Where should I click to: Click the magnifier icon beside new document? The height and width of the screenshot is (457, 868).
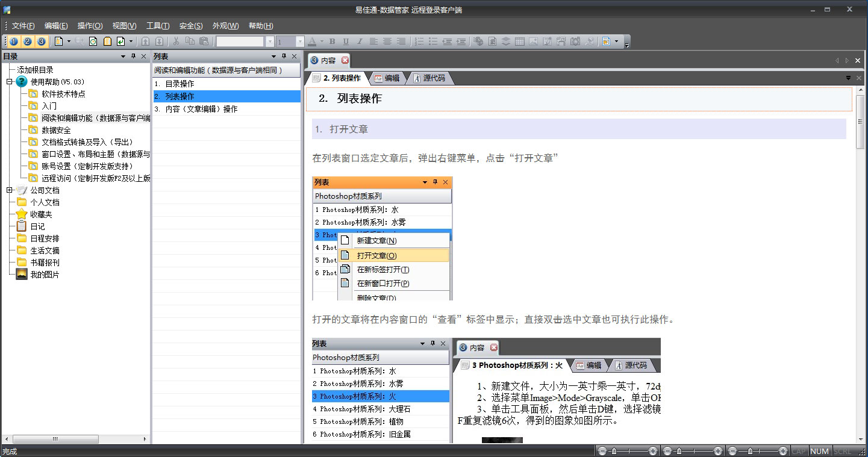(80, 42)
